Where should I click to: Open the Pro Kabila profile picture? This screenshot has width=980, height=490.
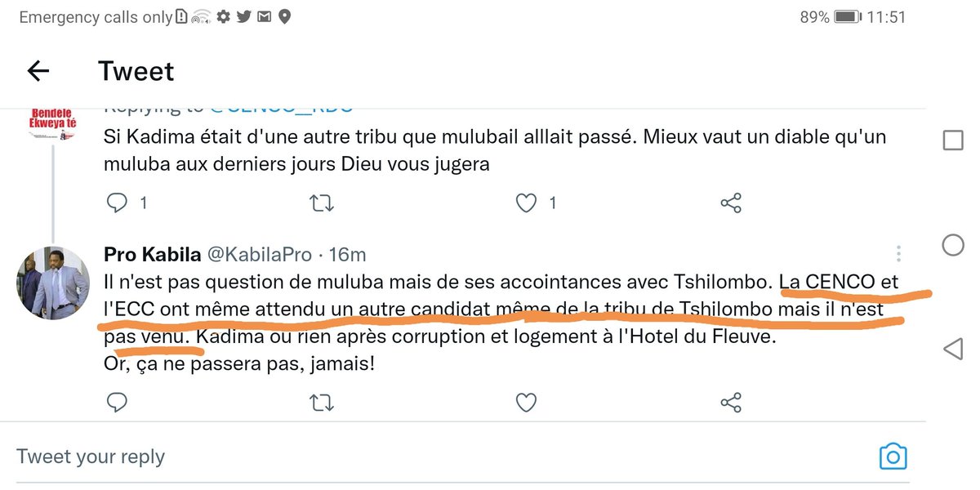click(x=52, y=282)
